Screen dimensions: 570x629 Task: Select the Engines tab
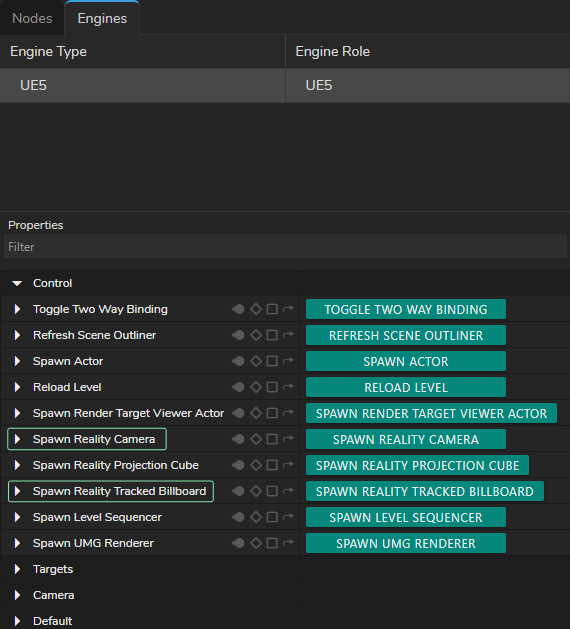click(x=102, y=18)
